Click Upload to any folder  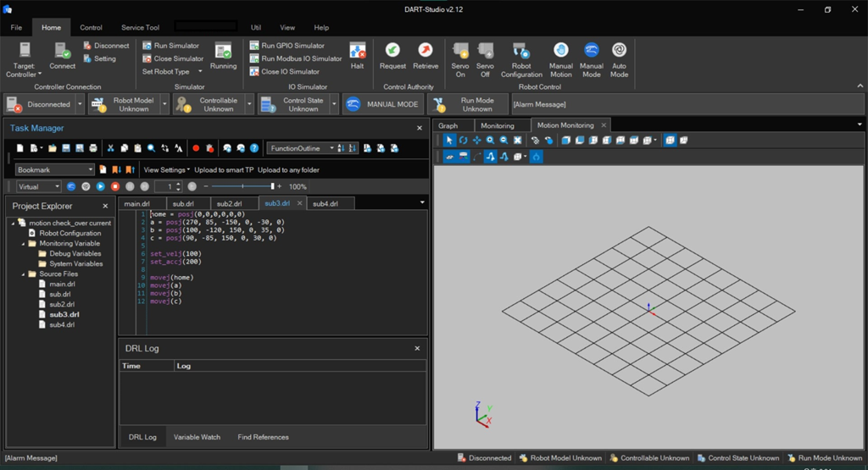point(288,169)
